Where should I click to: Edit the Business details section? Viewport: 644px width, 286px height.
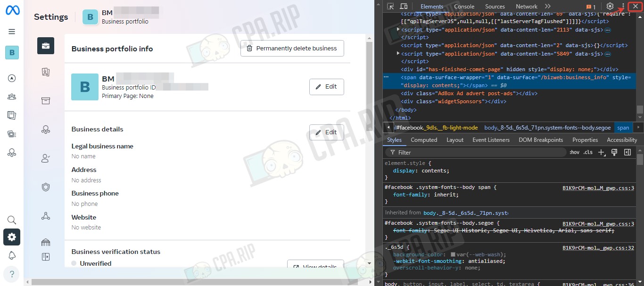tap(326, 132)
